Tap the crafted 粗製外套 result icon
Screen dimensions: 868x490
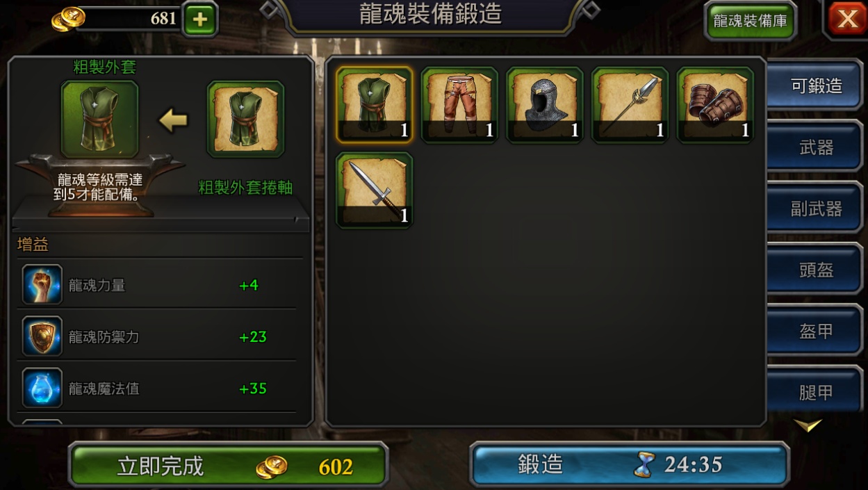click(99, 119)
